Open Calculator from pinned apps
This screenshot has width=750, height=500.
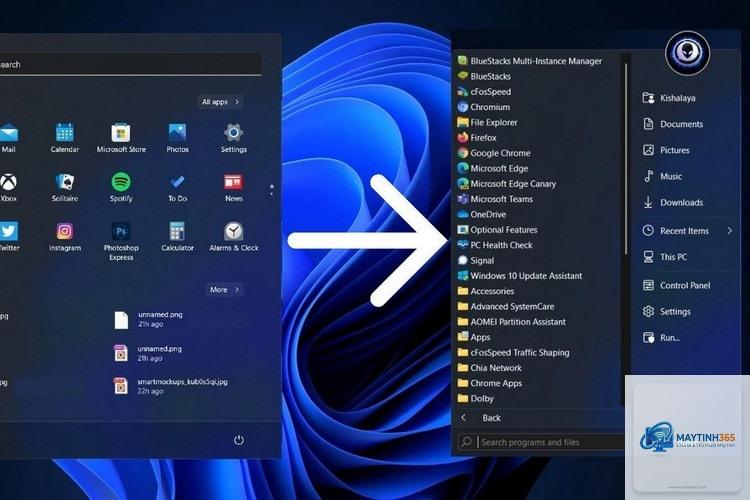tap(177, 237)
